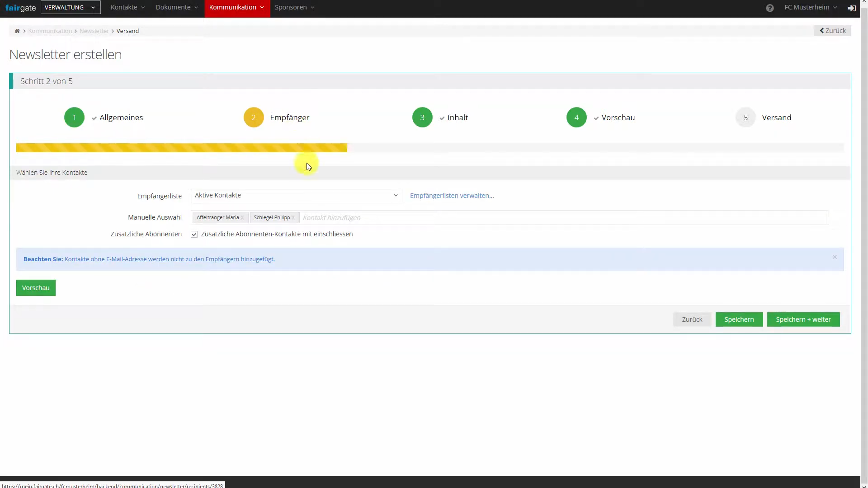
Task: Click the logout arrow icon
Action: 852,8
